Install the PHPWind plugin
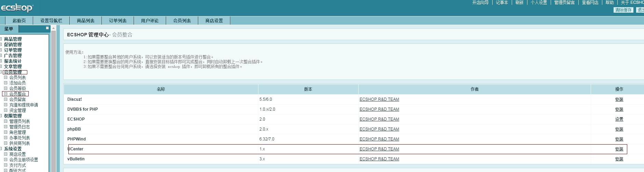 (x=619, y=139)
